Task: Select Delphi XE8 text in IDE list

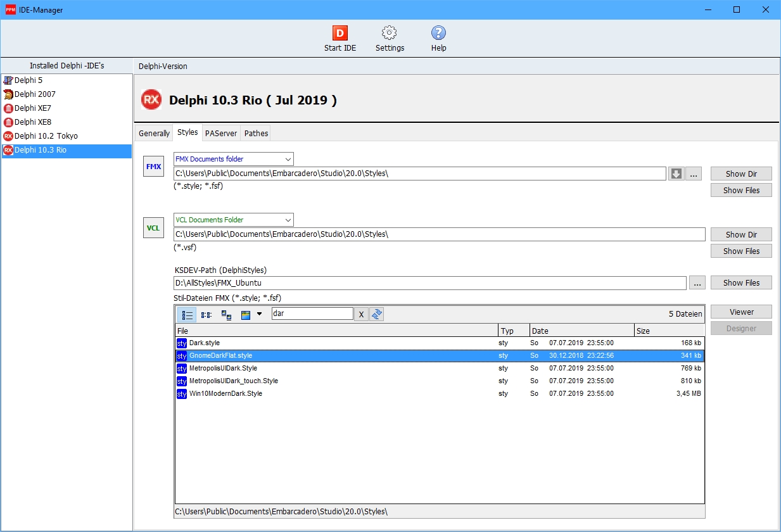Action: coord(33,122)
